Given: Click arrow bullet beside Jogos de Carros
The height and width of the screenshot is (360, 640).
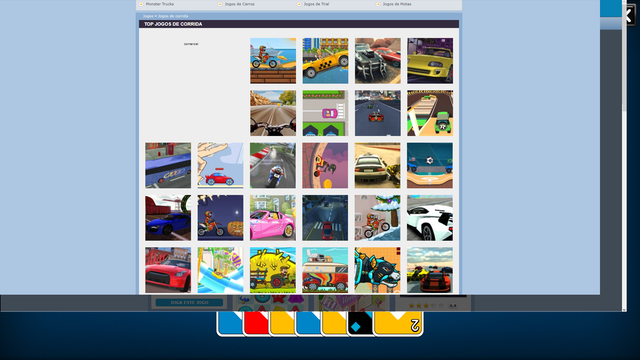Looking at the screenshot, I should click(x=220, y=4).
